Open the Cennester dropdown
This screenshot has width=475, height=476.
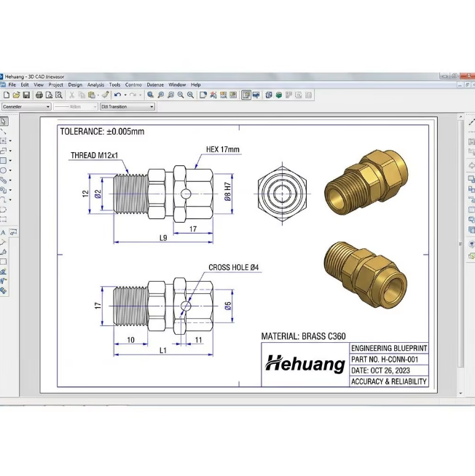26,107
